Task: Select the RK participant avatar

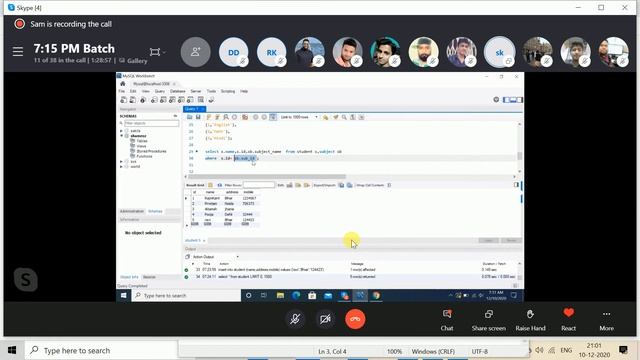Action: [271, 52]
